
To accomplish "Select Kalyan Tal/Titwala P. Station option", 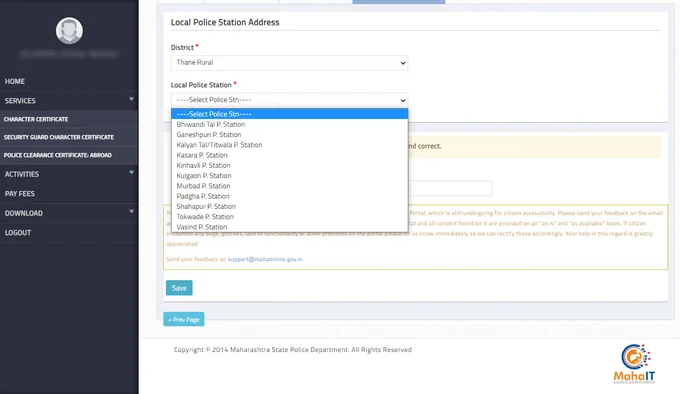I will (289, 145).
